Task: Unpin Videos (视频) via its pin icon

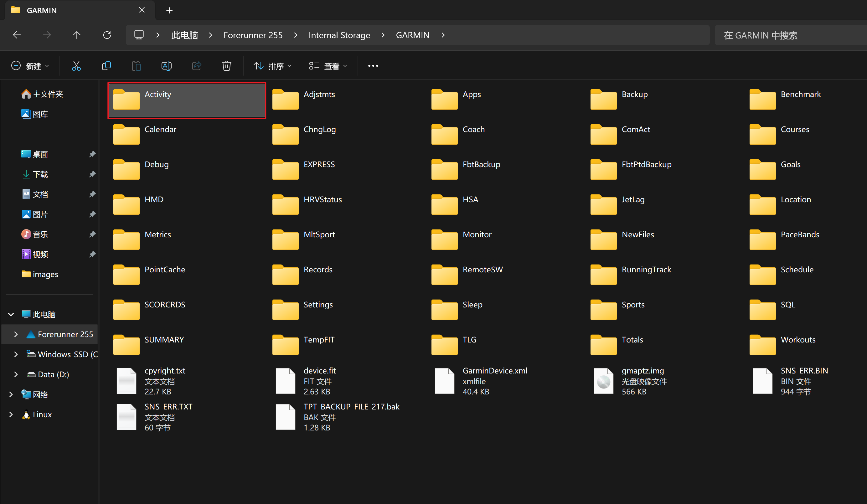Action: [x=92, y=254]
